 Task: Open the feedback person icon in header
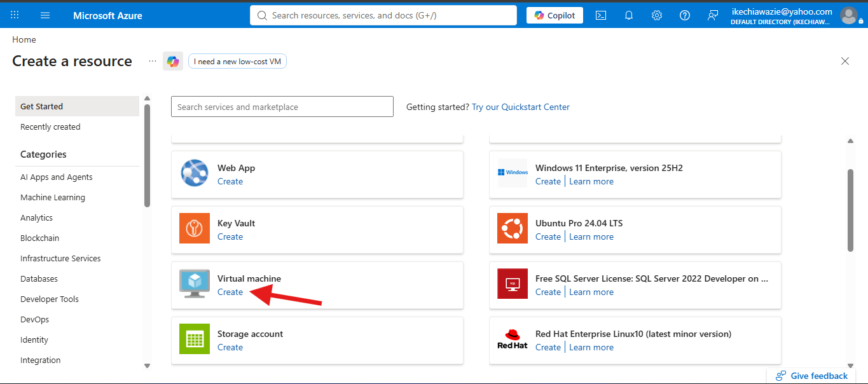[x=713, y=15]
